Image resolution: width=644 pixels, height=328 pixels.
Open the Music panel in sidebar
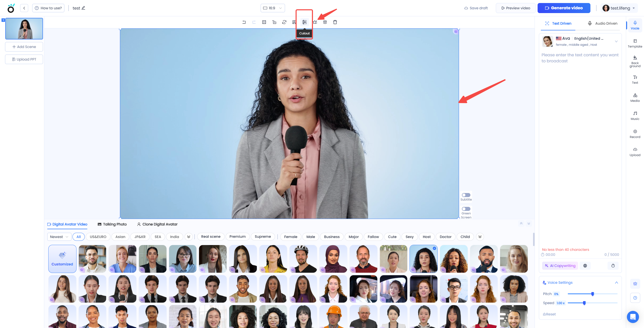pos(635,116)
